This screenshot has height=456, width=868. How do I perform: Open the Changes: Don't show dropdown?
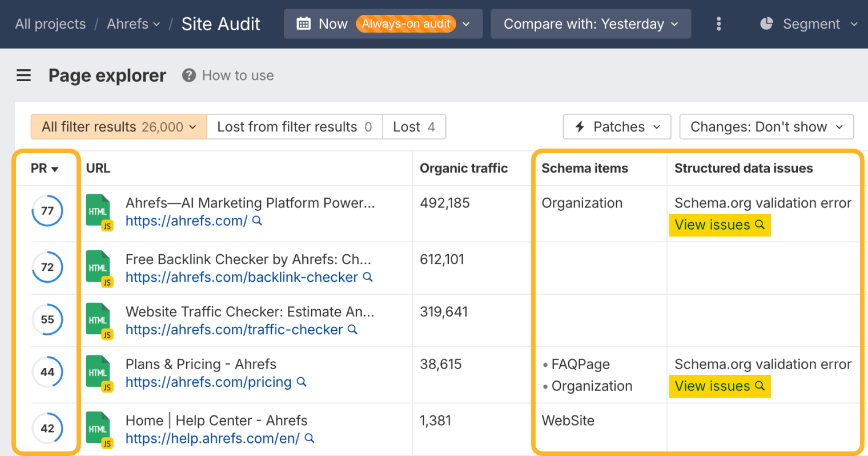click(766, 127)
